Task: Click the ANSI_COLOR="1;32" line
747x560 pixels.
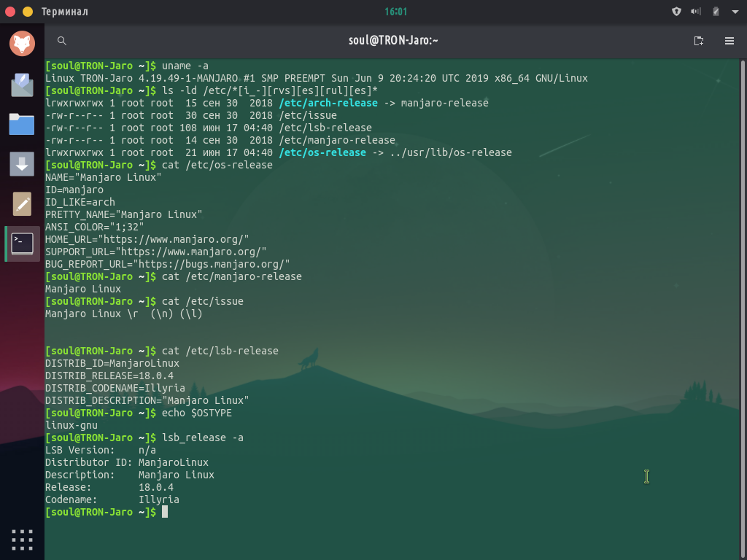Action: coord(95,227)
